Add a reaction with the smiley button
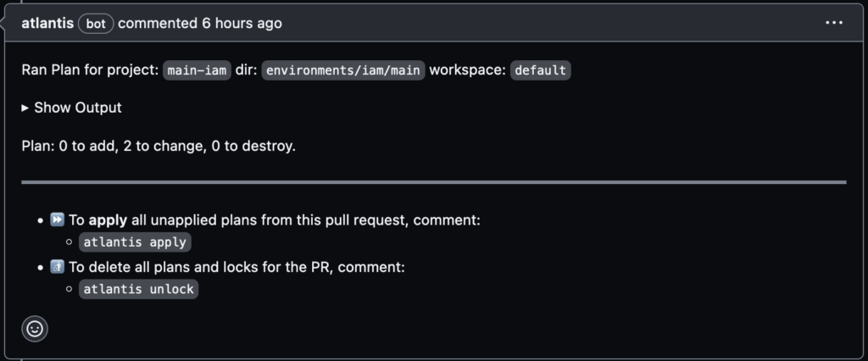Viewport: 868px width, 361px height. [35, 329]
